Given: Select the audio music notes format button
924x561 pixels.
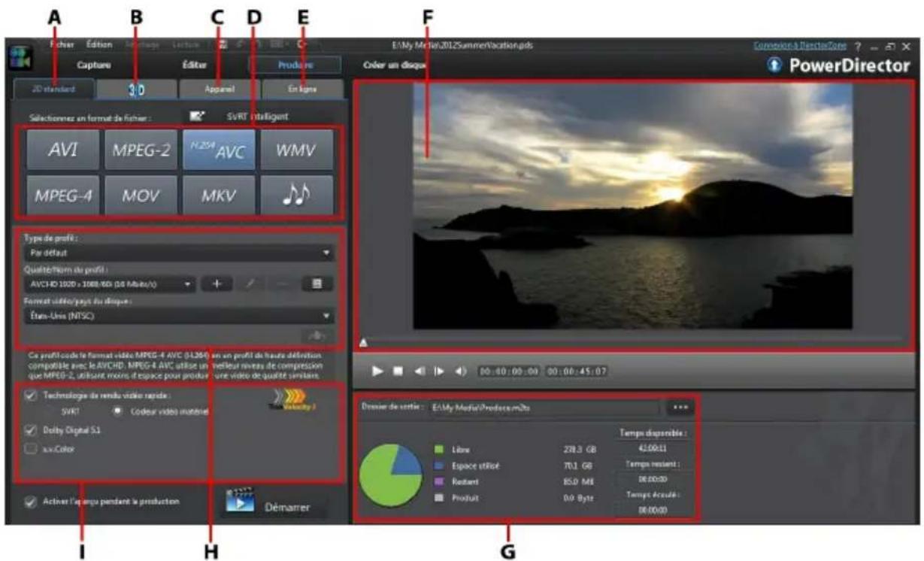Looking at the screenshot, I should click(x=297, y=196).
